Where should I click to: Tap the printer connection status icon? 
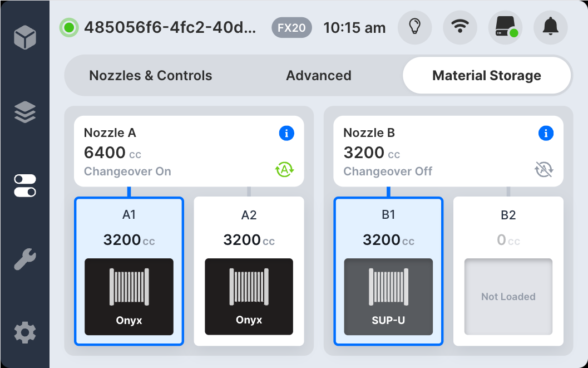(505, 27)
